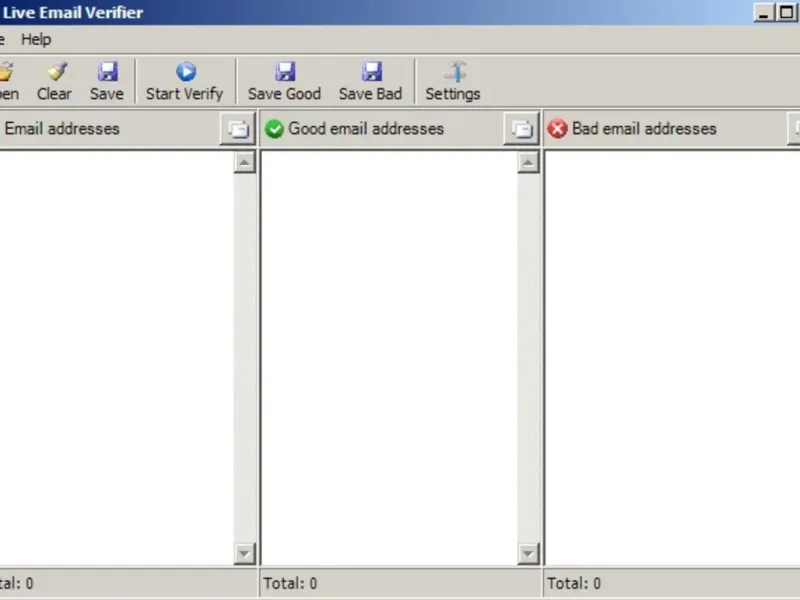Click up arrow in Email addresses scrollbar
This screenshot has width=800, height=600.
[x=244, y=163]
